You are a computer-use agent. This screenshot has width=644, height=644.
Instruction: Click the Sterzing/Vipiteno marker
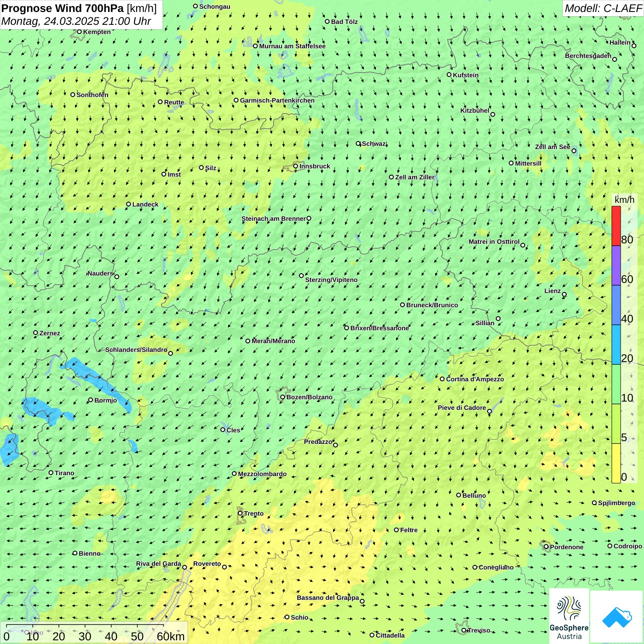302,276
